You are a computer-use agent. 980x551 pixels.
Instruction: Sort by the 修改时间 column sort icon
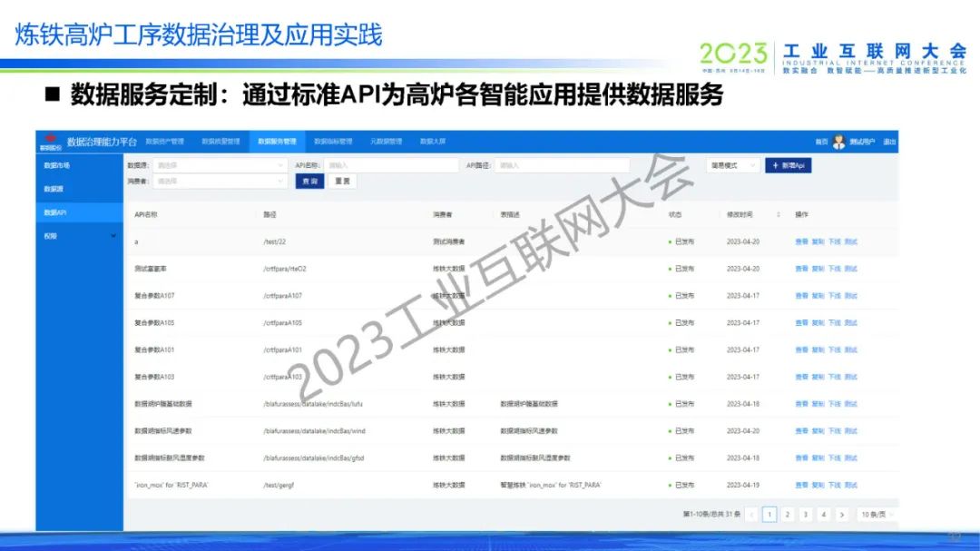pos(778,215)
